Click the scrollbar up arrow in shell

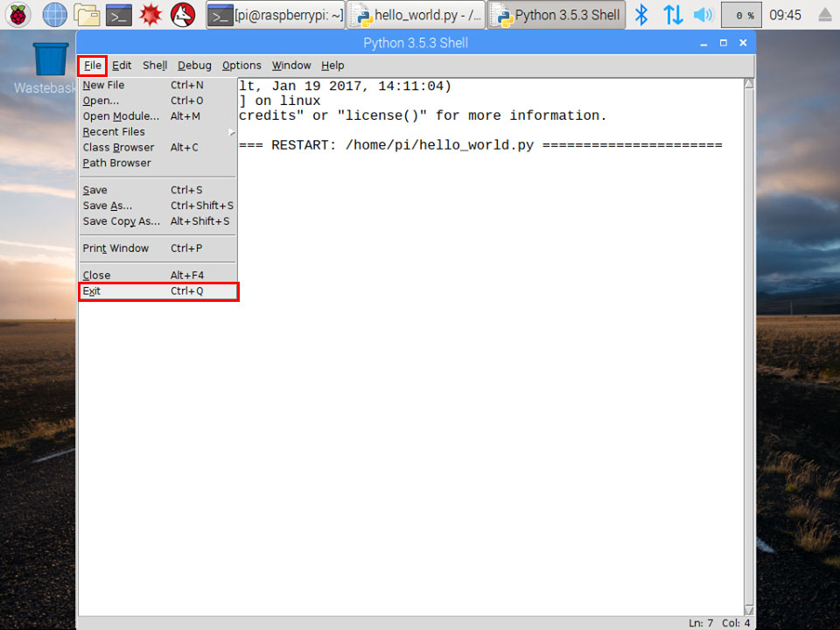[749, 83]
